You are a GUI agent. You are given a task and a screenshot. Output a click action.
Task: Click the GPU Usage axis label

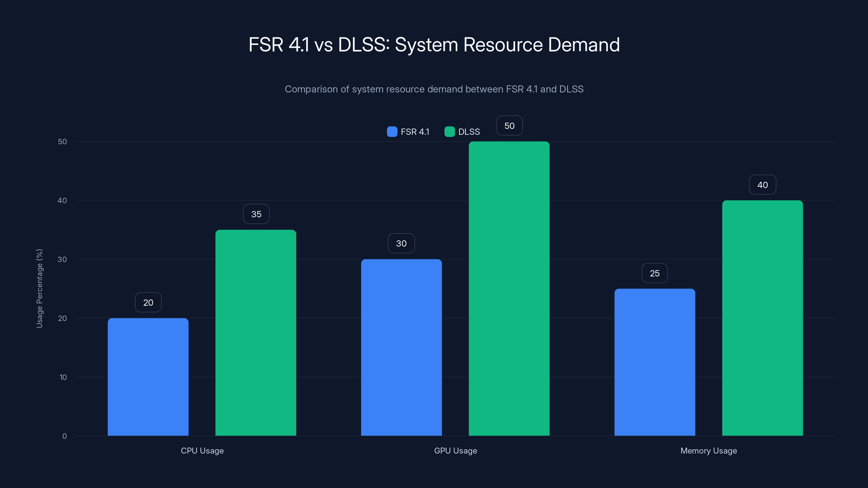[456, 451]
